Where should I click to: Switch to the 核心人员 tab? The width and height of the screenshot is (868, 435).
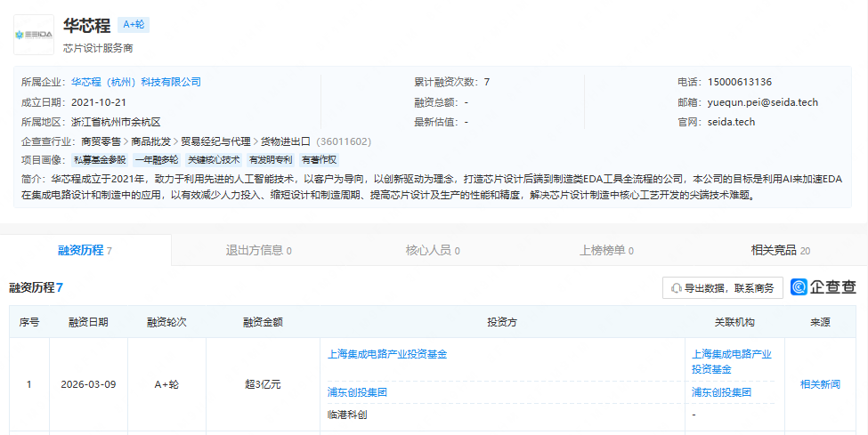(x=433, y=250)
